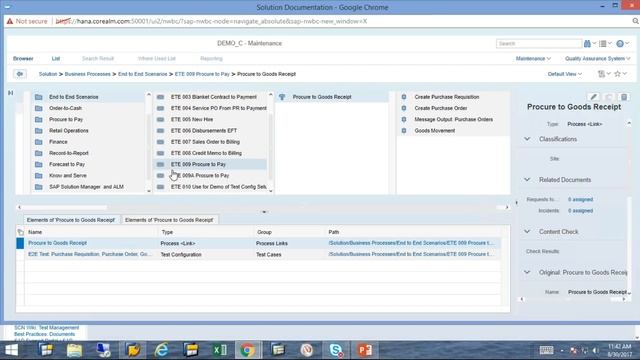Click 0 assigned link for Incidents
Viewport: 640px width, 360px height.
[x=580, y=211]
